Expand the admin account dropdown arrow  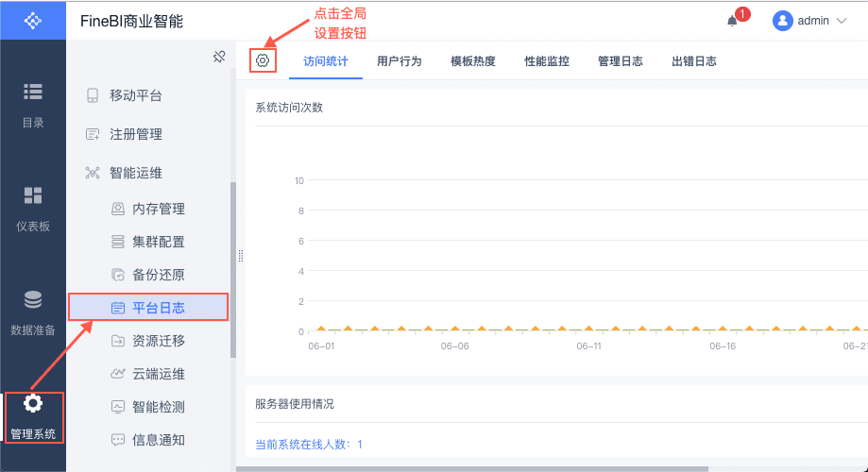[x=842, y=21]
